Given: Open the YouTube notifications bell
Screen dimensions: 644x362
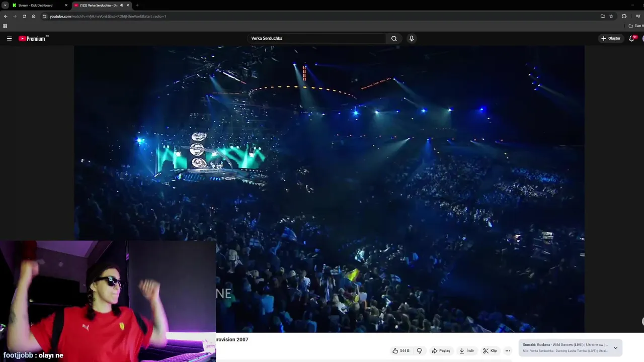Looking at the screenshot, I should click(632, 38).
